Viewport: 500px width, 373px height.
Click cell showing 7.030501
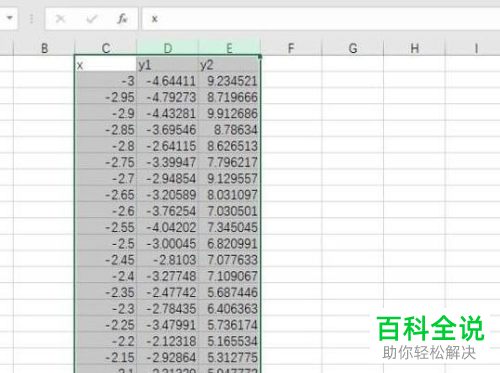coord(229,211)
